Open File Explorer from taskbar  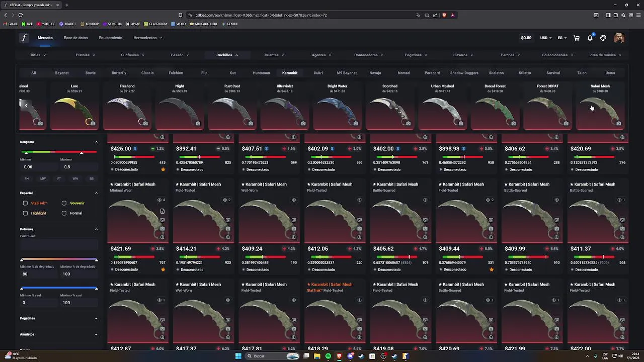click(x=317, y=356)
